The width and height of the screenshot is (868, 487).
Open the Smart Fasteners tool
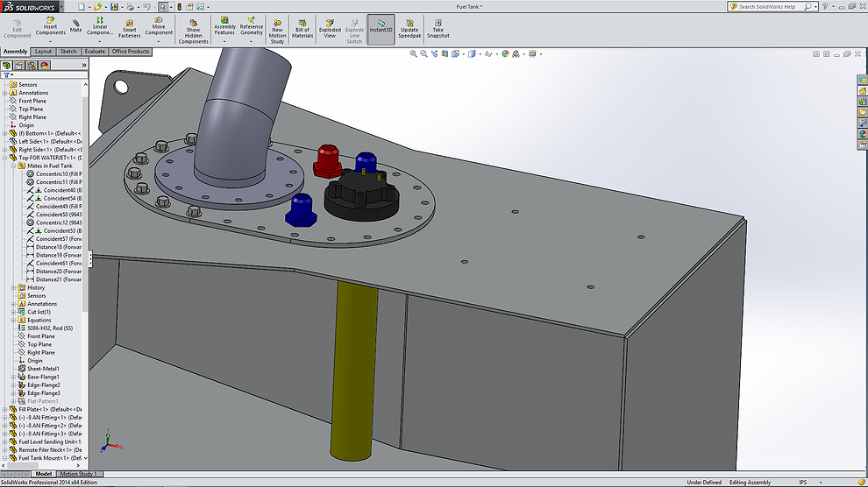(130, 28)
